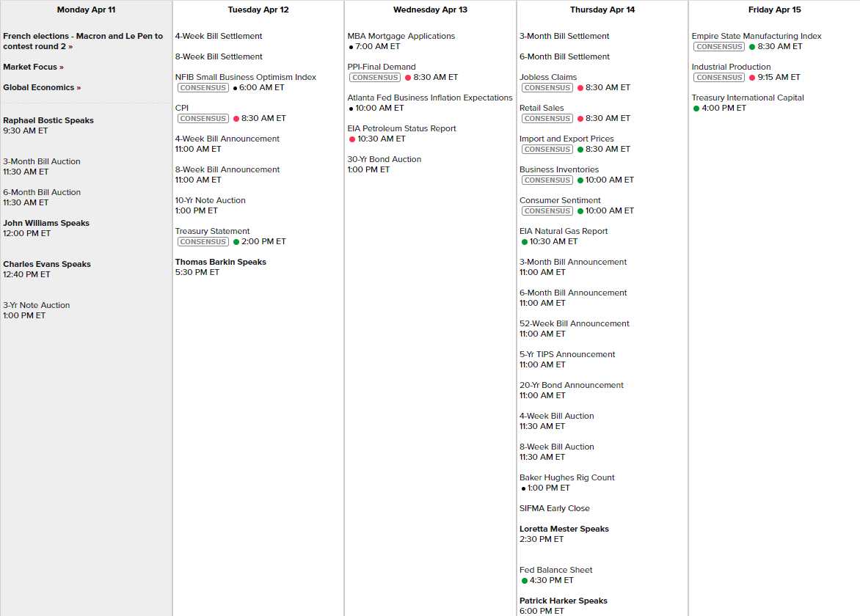860x616 pixels.
Task: Click CONSENSUS badge under NFIB Small Business Optimism
Action: (203, 87)
